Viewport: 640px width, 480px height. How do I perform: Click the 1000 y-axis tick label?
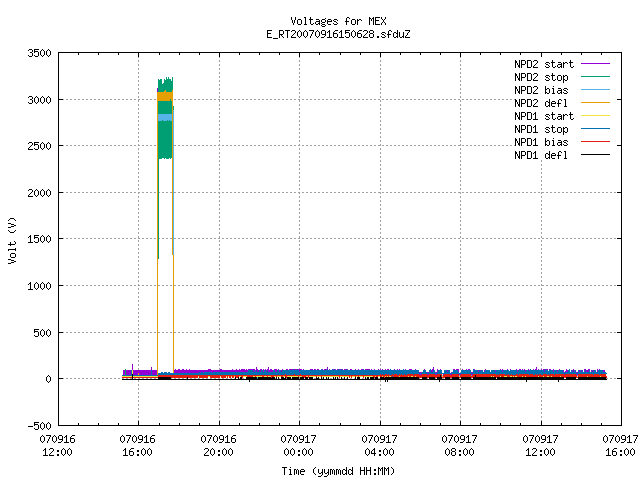(39, 286)
